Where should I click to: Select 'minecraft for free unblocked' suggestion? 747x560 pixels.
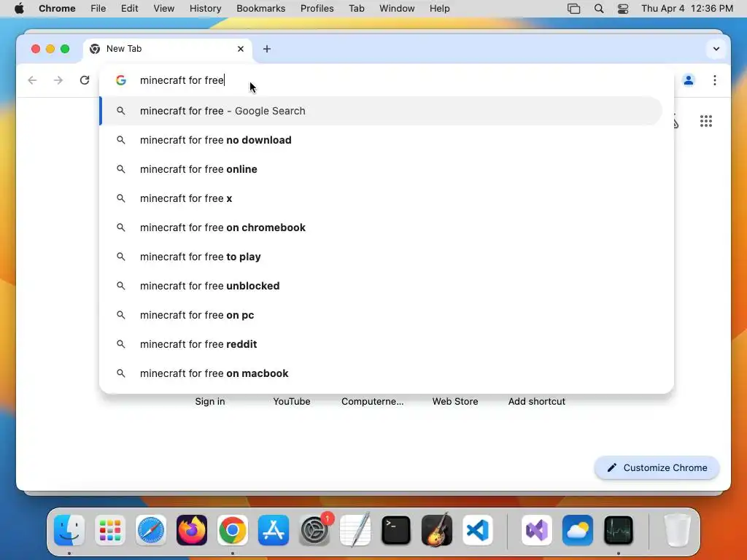point(381,286)
